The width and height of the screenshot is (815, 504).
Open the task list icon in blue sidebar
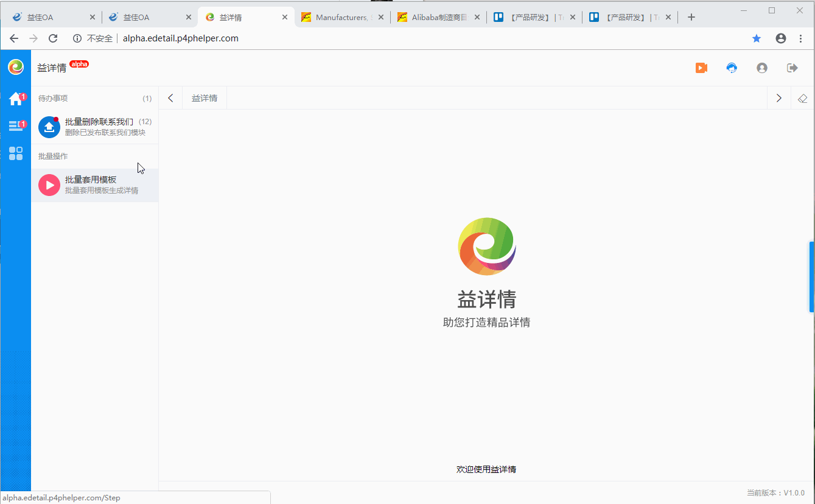coord(15,126)
